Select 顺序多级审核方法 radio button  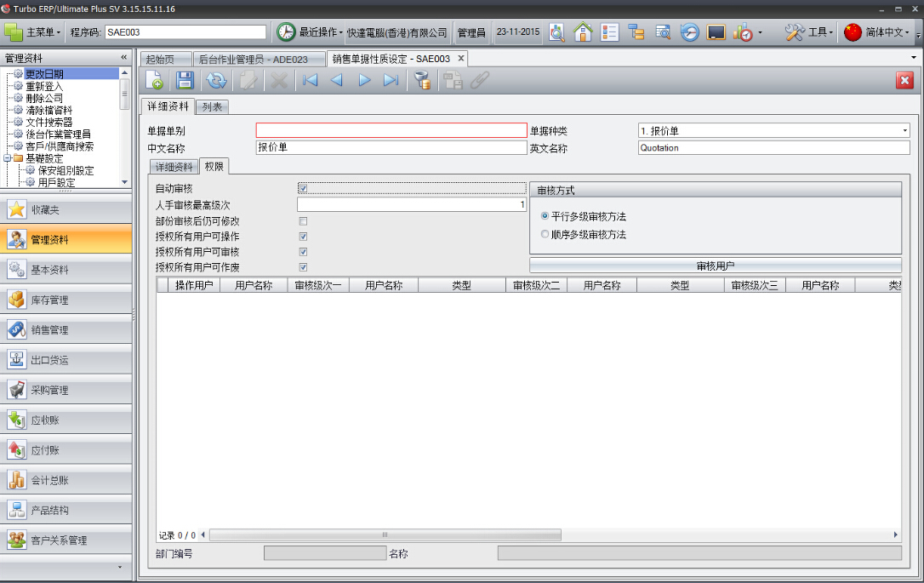click(545, 234)
